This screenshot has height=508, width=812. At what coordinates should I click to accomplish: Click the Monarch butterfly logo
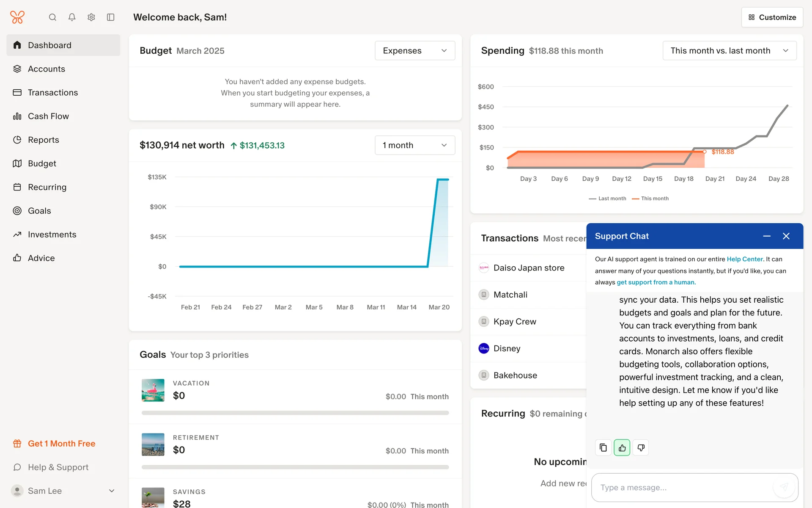click(17, 17)
